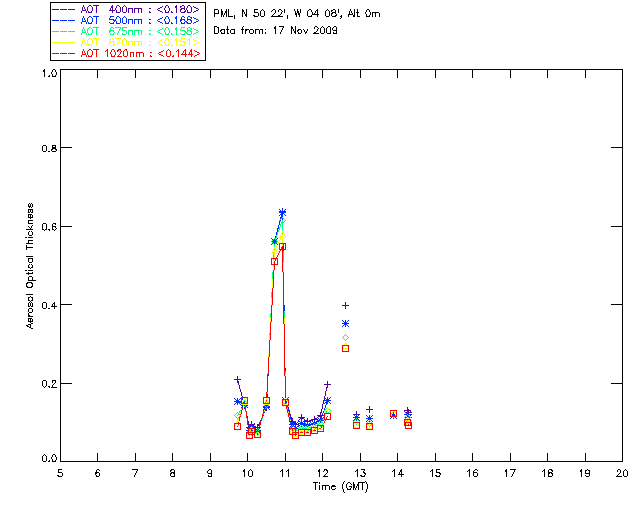Viewport: 640px width, 512px height.
Task: Click the x-axis tick label '12'
Action: [x=322, y=473]
